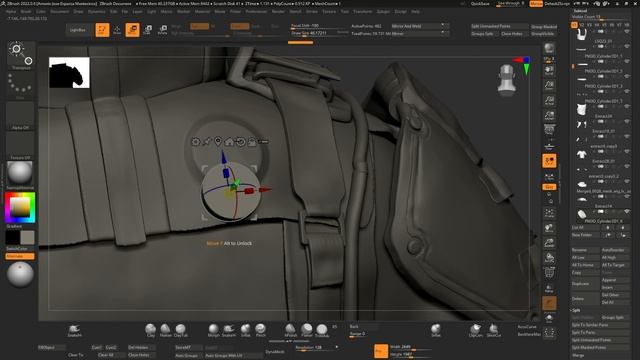
Task: Toggle Transp transparency button
Action: (x=549, y=288)
